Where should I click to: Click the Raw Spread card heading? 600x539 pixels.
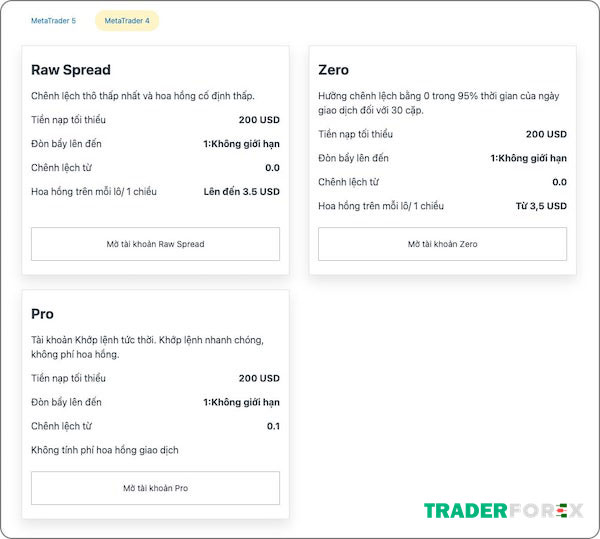71,70
